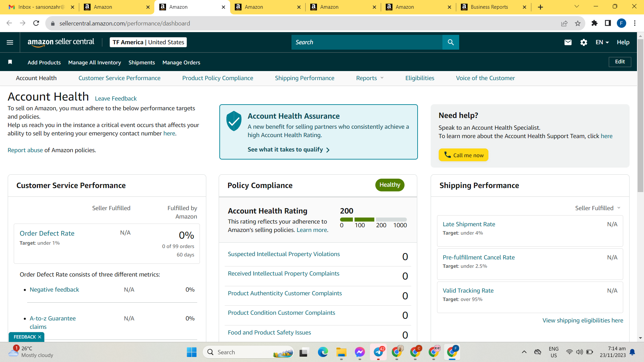The image size is (644, 362).
Task: Click the Account Health Rating bar
Action: click(x=373, y=220)
